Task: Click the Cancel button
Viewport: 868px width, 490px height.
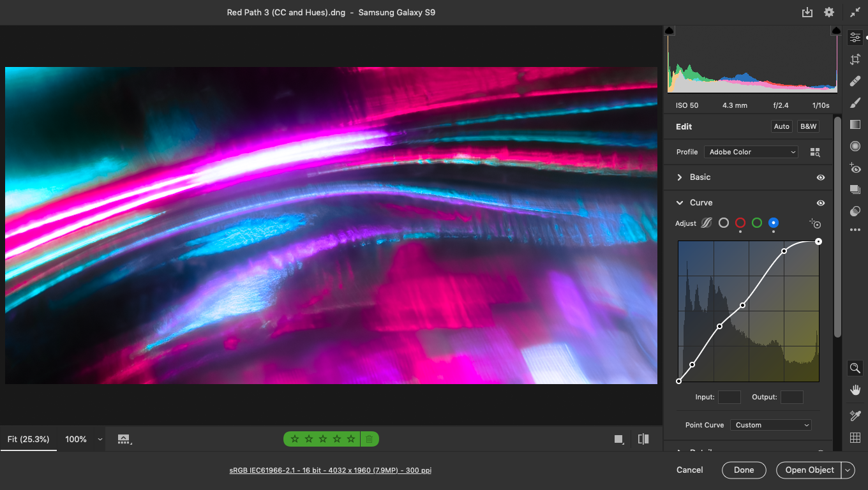Action: (690, 470)
